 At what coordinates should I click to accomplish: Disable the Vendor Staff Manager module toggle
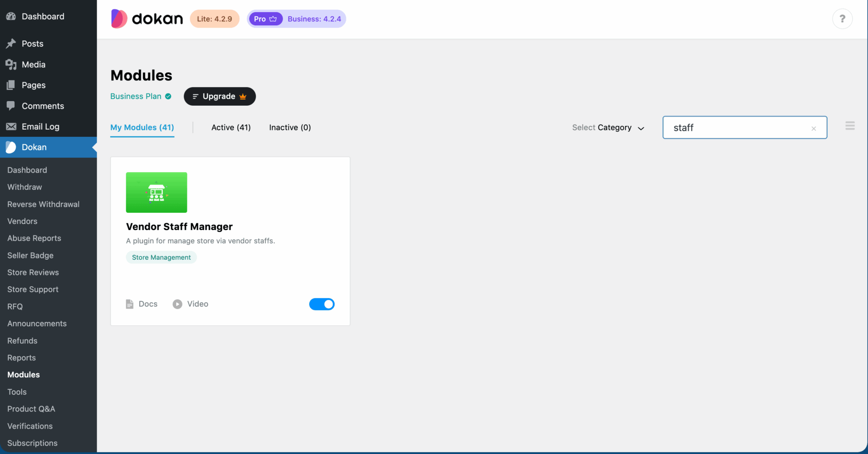click(x=322, y=304)
